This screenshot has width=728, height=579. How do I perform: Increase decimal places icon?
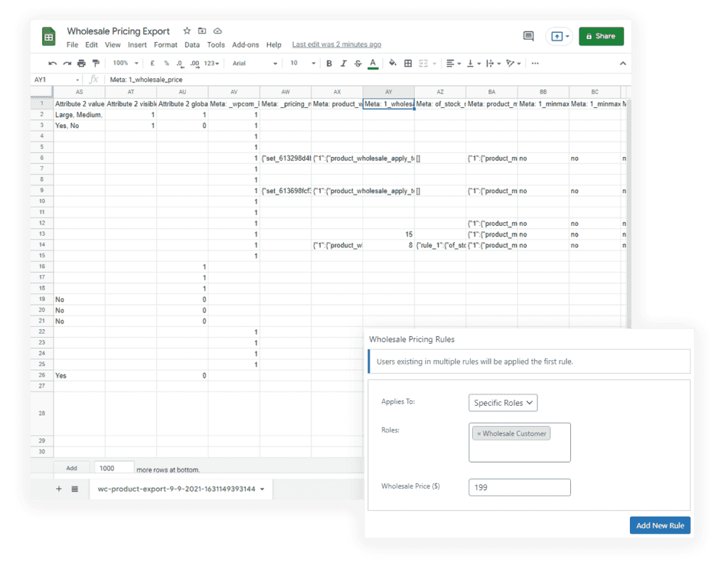pyautogui.click(x=195, y=63)
